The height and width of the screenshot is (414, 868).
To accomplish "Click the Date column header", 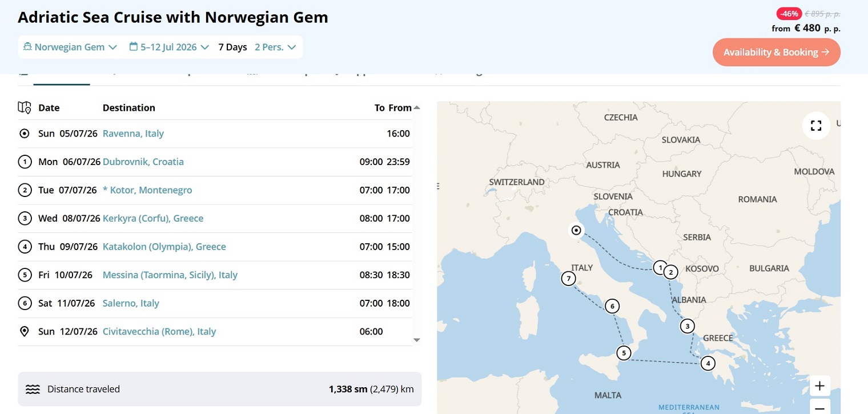I will 49,107.
